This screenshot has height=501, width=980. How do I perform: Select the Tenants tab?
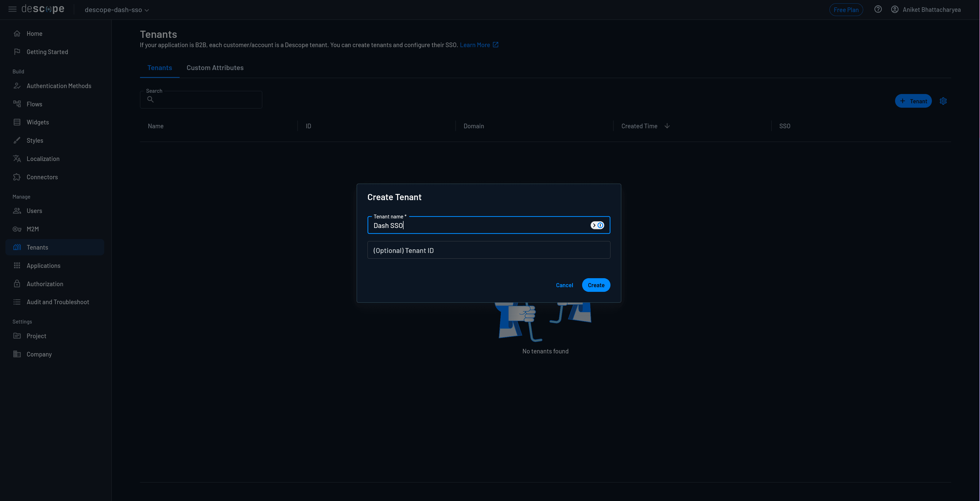[159, 68]
